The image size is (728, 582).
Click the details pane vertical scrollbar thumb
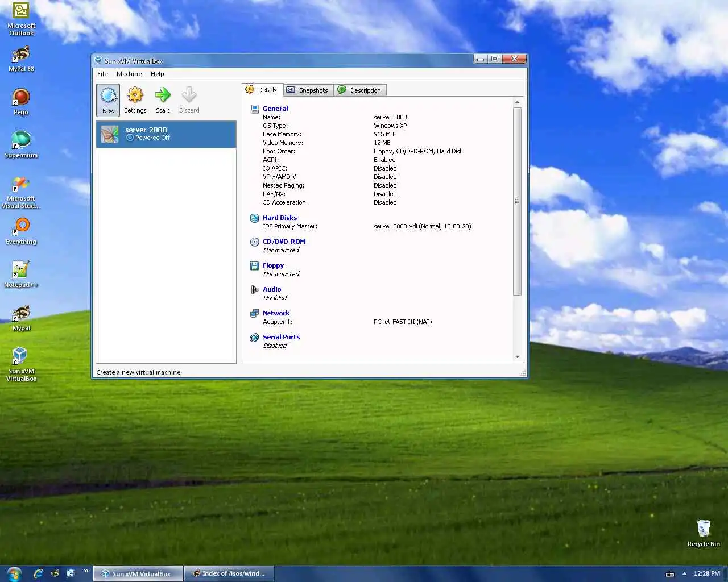[517, 201]
